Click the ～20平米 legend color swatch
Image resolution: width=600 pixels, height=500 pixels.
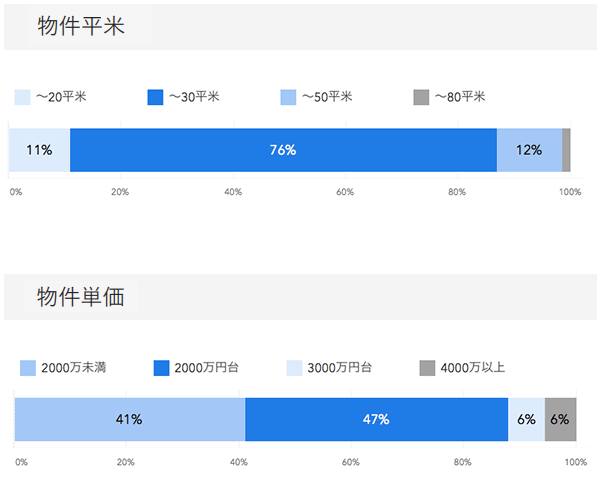pos(22,97)
